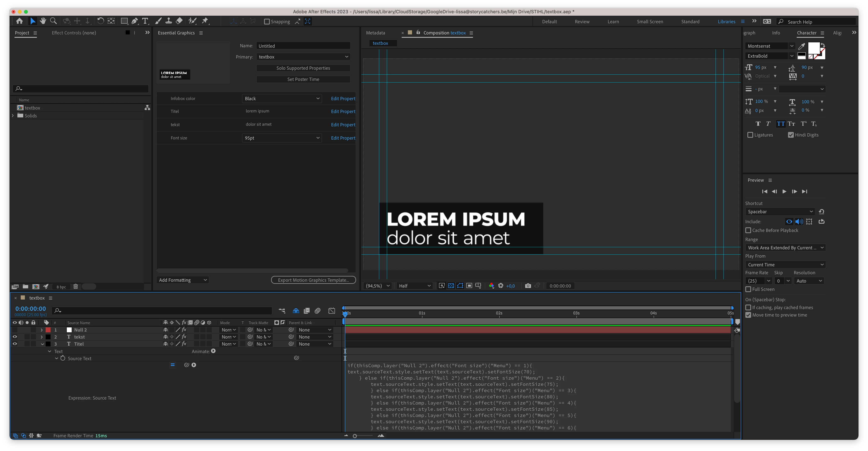
Task: Expand the Solids folder
Action: coord(13,116)
